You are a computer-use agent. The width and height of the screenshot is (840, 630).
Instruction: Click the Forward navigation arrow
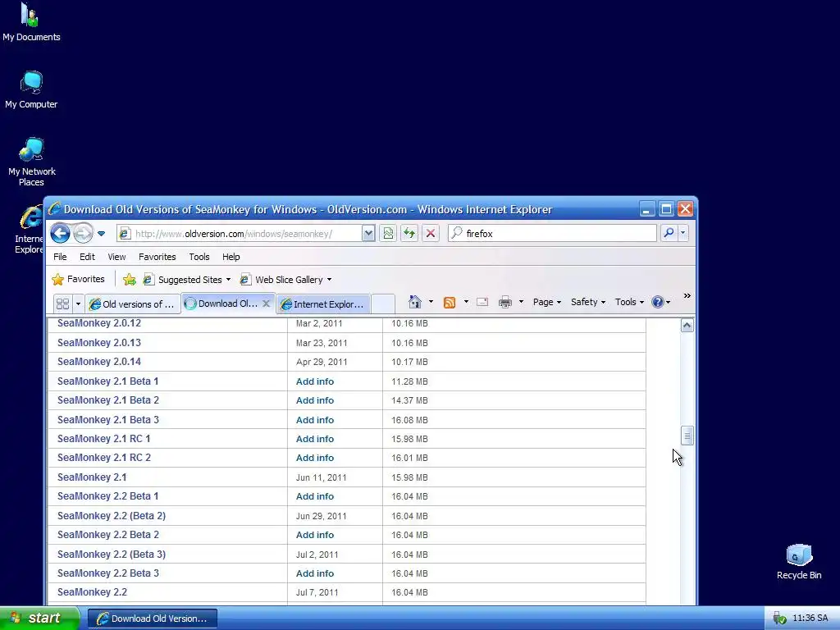click(x=83, y=233)
